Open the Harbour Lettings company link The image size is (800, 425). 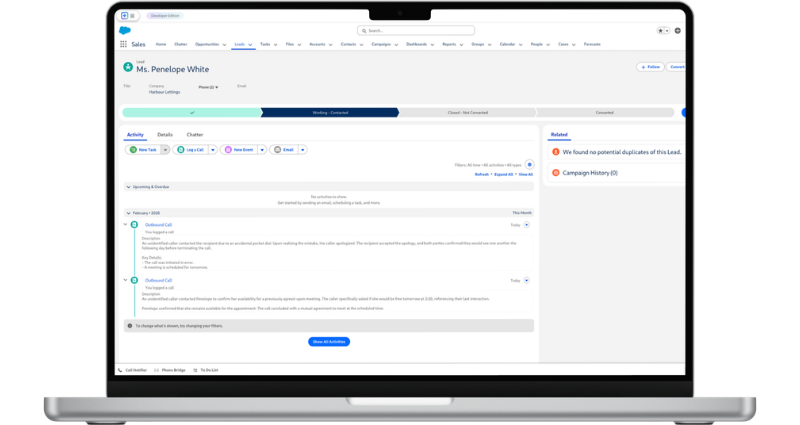click(x=164, y=92)
